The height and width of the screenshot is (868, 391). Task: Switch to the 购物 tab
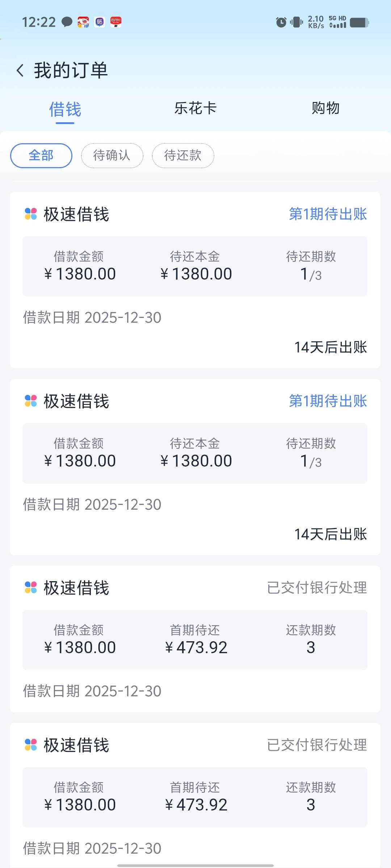[x=325, y=108]
